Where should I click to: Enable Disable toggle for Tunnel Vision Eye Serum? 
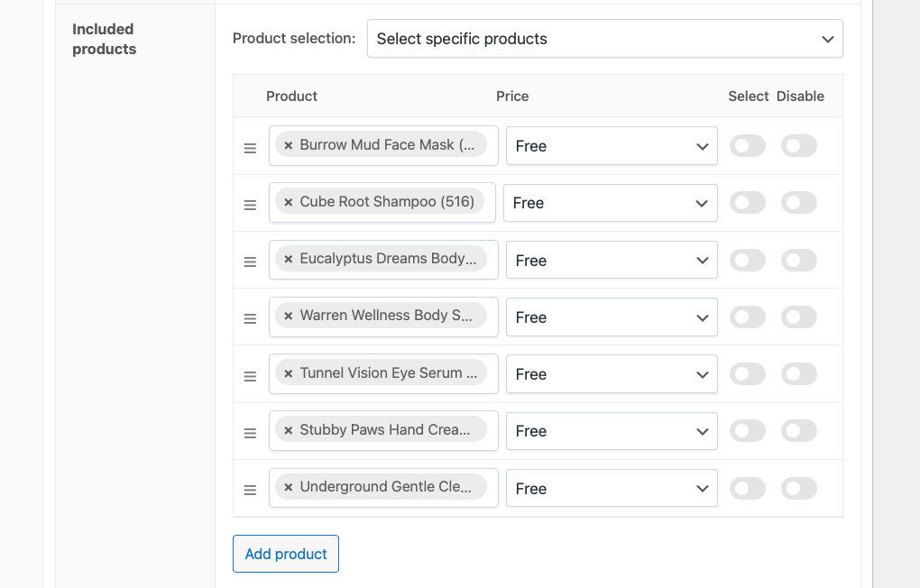[798, 373]
